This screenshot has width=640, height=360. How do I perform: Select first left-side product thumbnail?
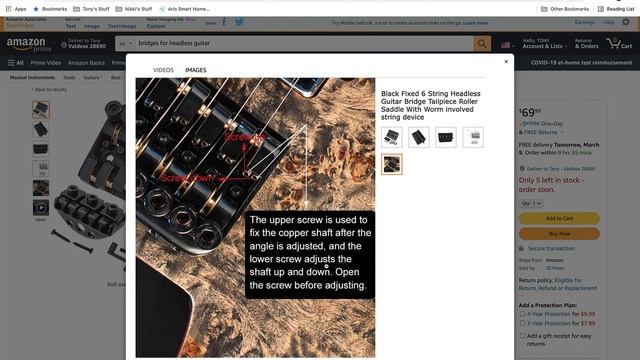[x=41, y=109]
